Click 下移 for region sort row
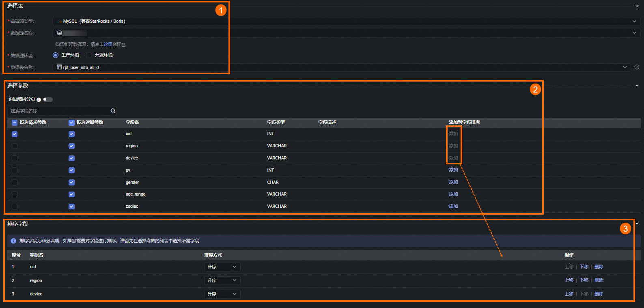The width and height of the screenshot is (644, 308). click(584, 280)
